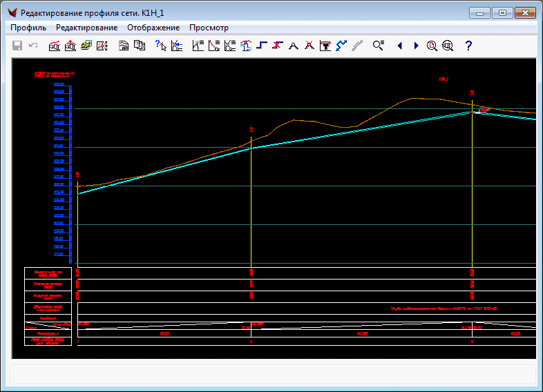Screen dimensions: 543x392
Task: Open the Профиль menu
Action: [28, 28]
